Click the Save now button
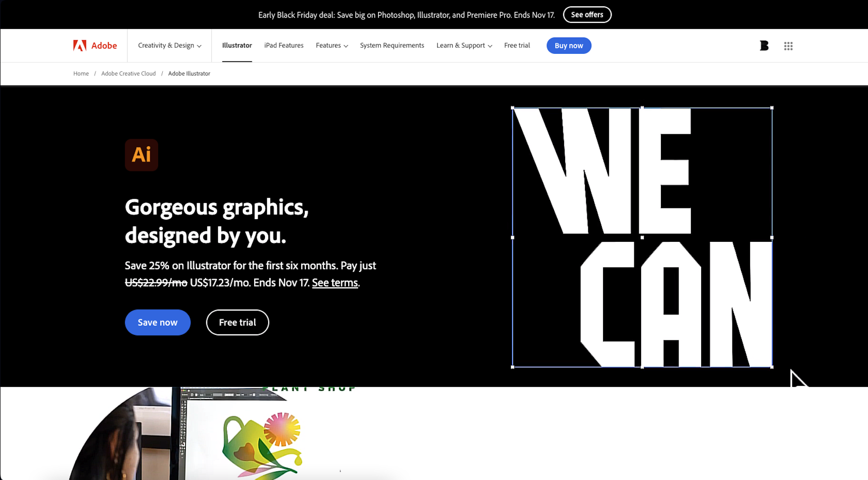 pos(157,322)
